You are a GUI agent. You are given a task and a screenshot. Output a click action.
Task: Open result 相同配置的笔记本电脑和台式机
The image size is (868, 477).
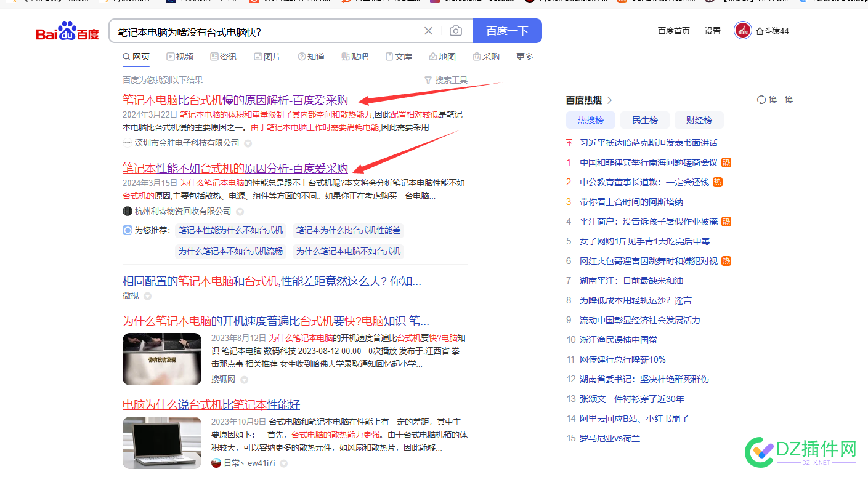point(272,281)
